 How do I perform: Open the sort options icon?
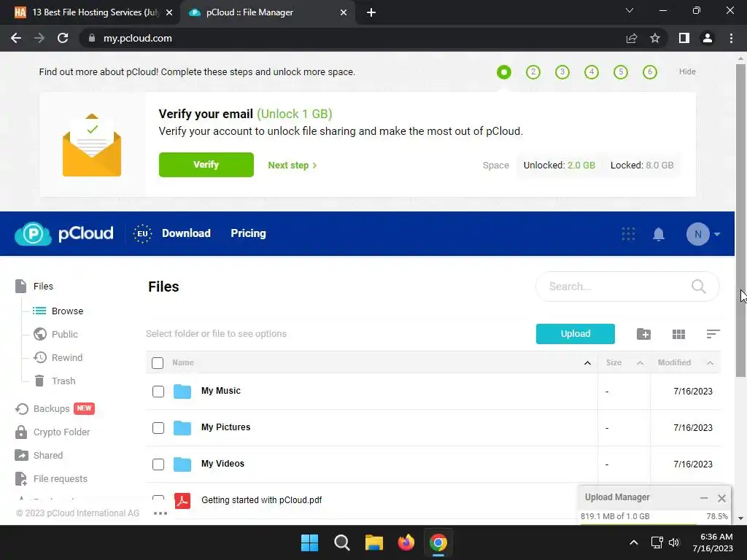[x=713, y=334]
